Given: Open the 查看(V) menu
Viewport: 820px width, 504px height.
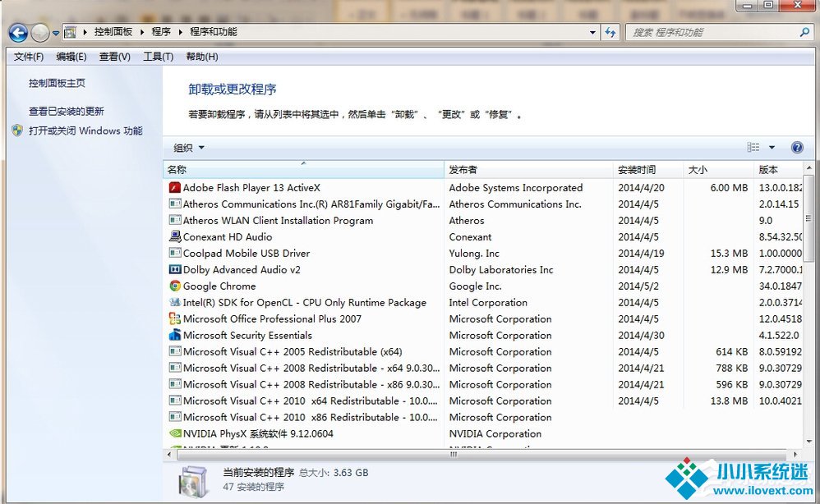Looking at the screenshot, I should [114, 57].
